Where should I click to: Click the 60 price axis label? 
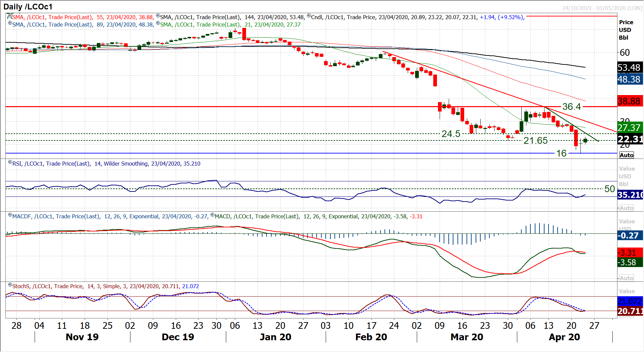[x=625, y=53]
